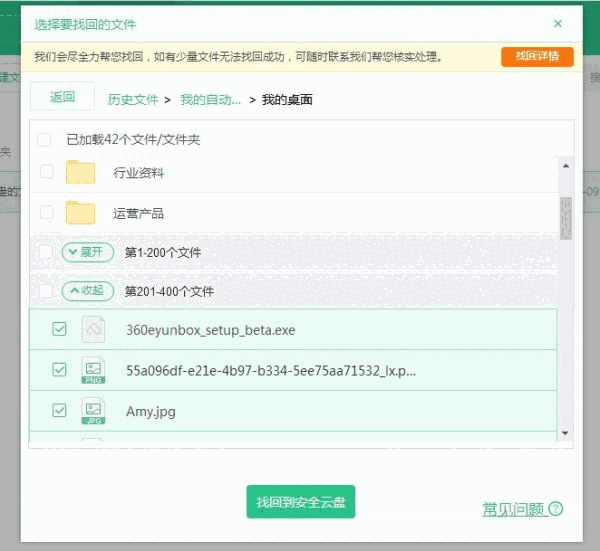
Task: Check the 第201-400个文件 group checkbox
Action: (x=46, y=291)
